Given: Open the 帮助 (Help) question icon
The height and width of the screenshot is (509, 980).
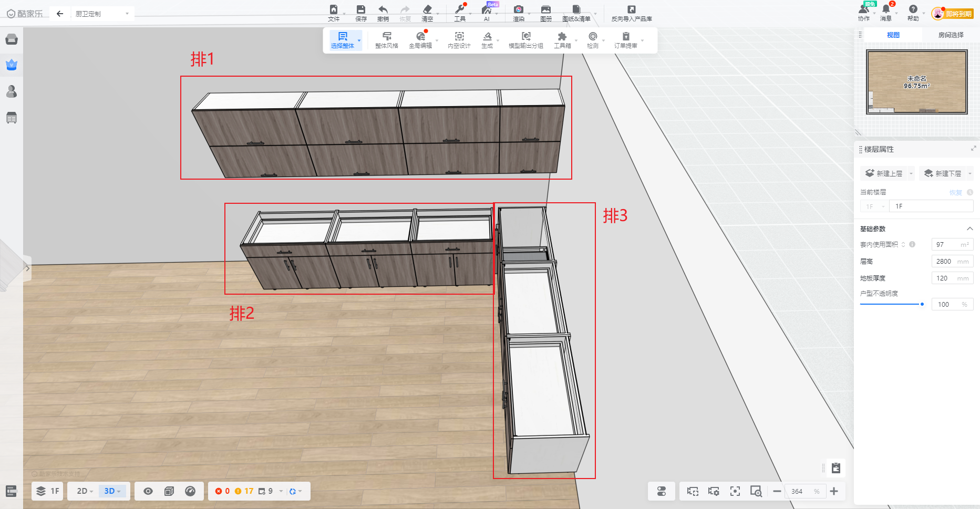Looking at the screenshot, I should [913, 9].
